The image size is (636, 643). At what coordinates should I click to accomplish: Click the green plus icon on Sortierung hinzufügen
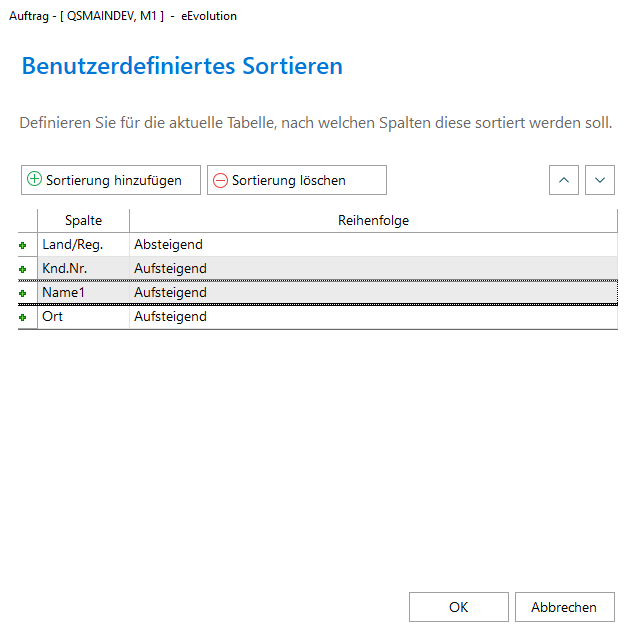pos(34,180)
